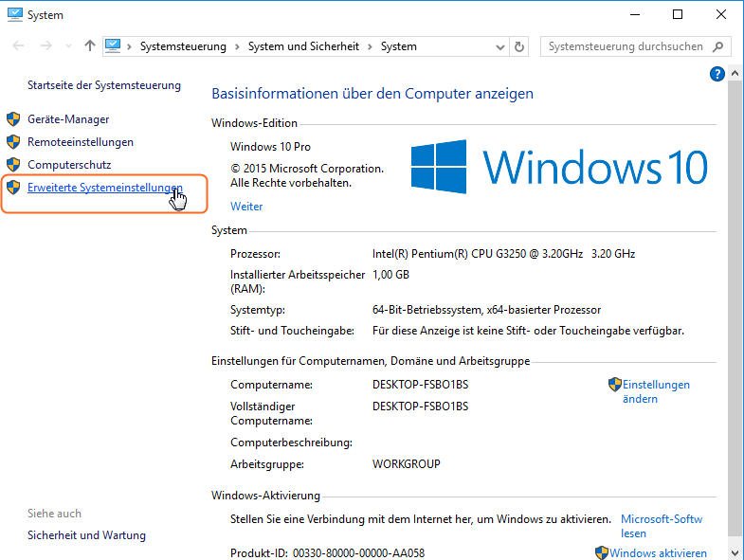Click the shield icon beside Einstellungen ändern
Image resolution: width=744 pixels, height=560 pixels.
614,385
